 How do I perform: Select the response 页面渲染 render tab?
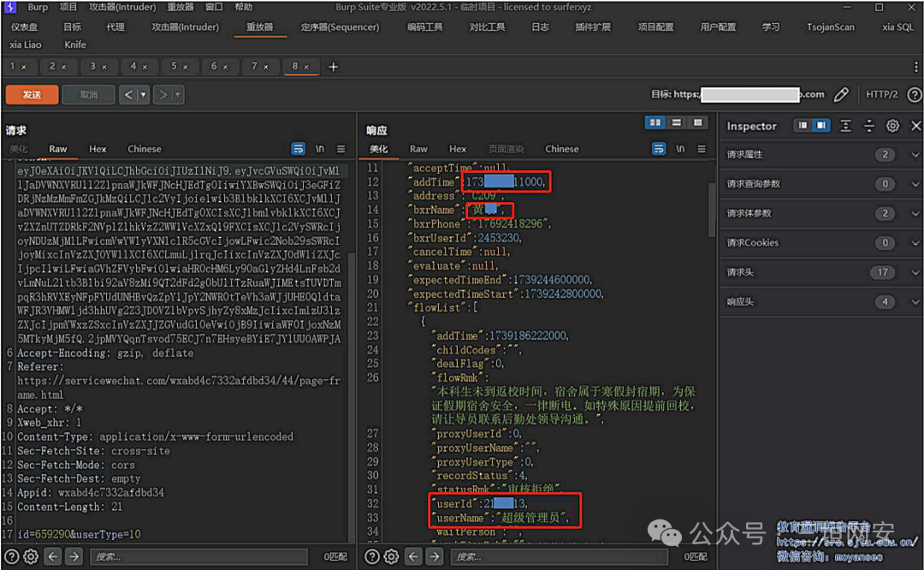tap(506, 149)
